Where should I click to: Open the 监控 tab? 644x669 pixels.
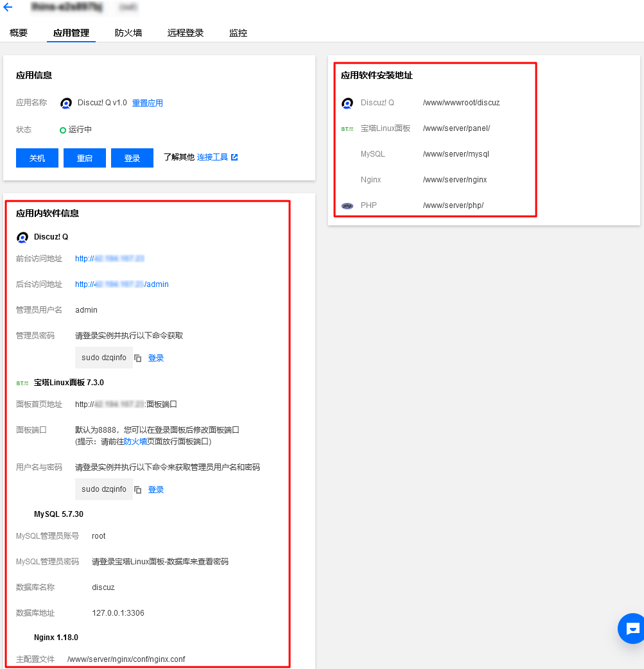coord(238,33)
